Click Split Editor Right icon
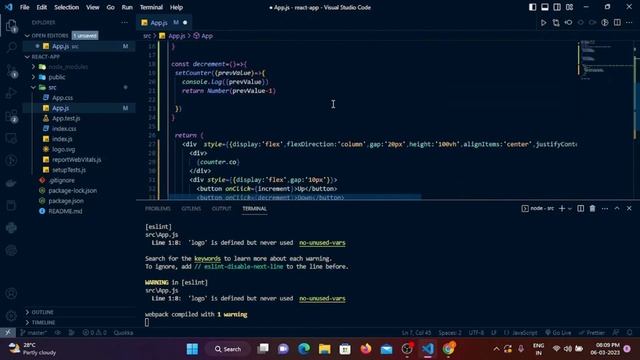 (x=617, y=23)
